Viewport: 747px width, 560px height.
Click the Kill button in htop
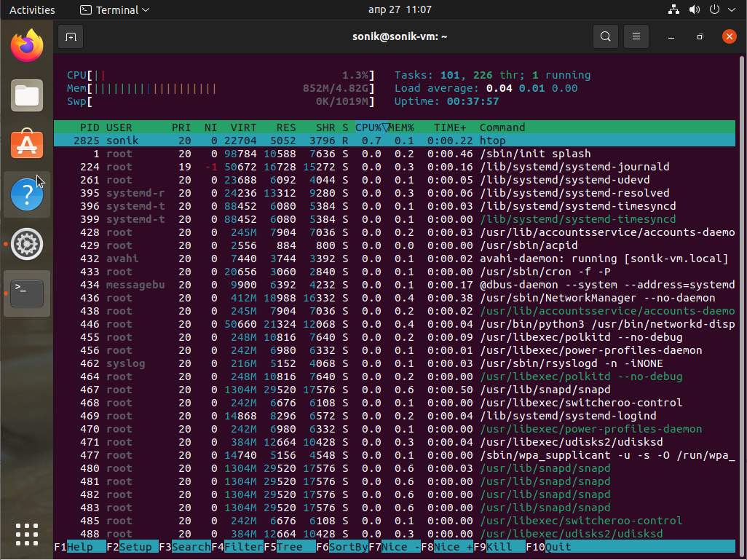(x=504, y=547)
